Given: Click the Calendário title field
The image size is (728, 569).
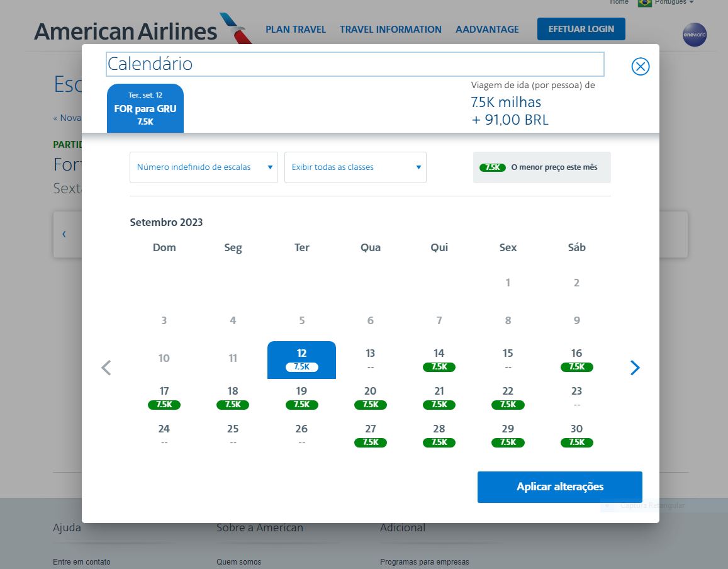Looking at the screenshot, I should point(355,64).
